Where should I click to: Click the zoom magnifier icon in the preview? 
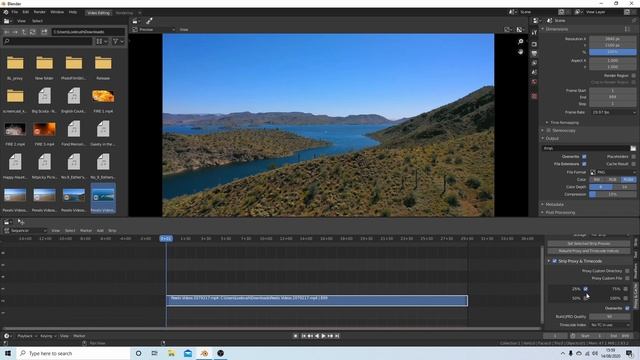coord(520,42)
